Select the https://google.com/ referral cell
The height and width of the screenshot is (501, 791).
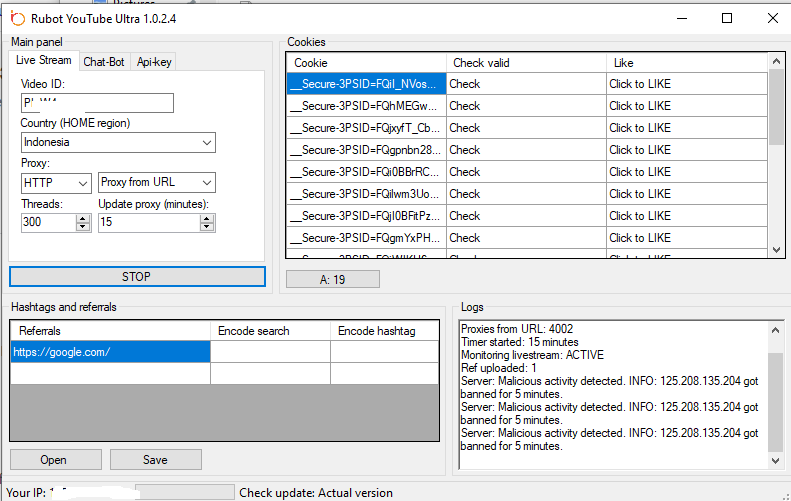coord(110,352)
